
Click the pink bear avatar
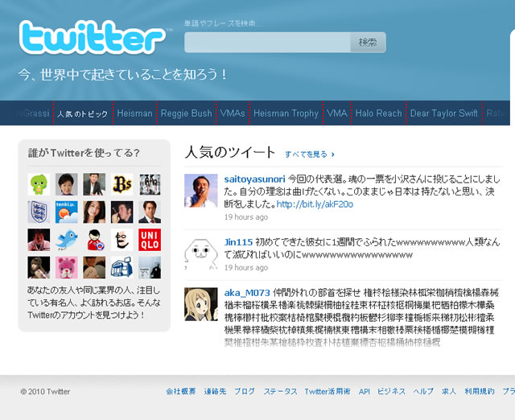[x=66, y=267]
